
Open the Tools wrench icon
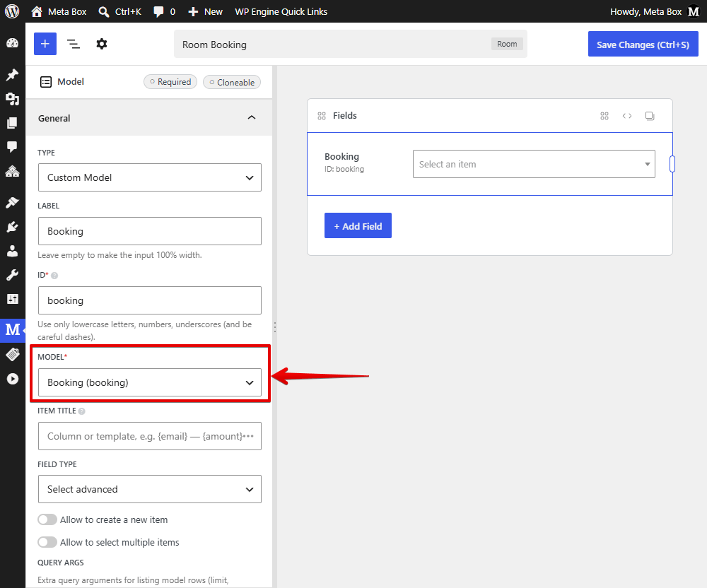tap(12, 275)
